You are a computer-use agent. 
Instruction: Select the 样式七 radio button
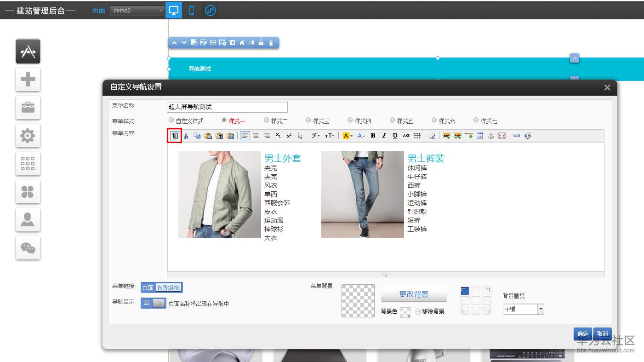pos(476,121)
